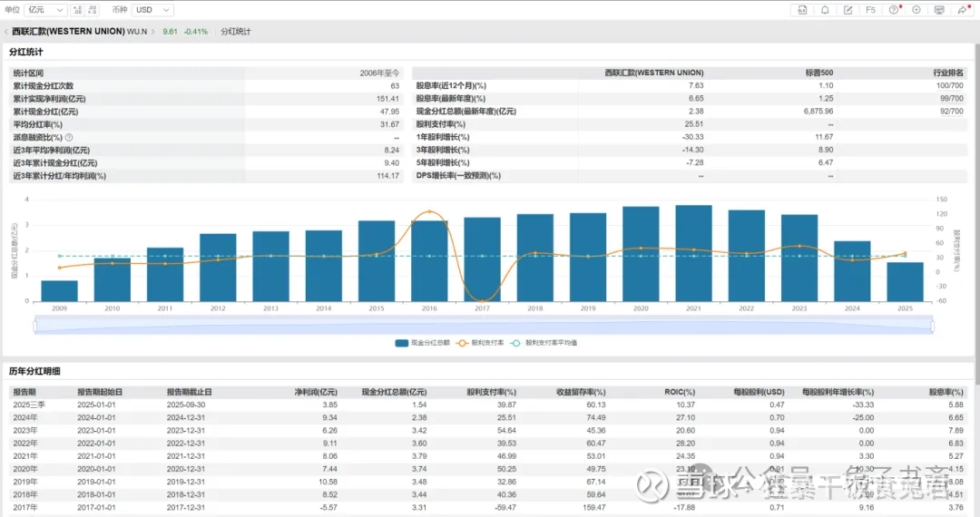Image resolution: width=980 pixels, height=517 pixels.
Task: Open alerts via the bell icon
Action: 825,9
